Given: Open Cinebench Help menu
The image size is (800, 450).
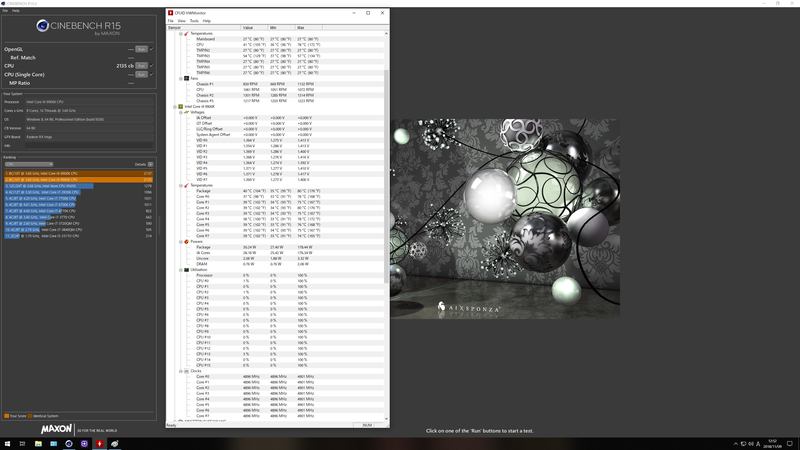Looking at the screenshot, I should (x=16, y=10).
